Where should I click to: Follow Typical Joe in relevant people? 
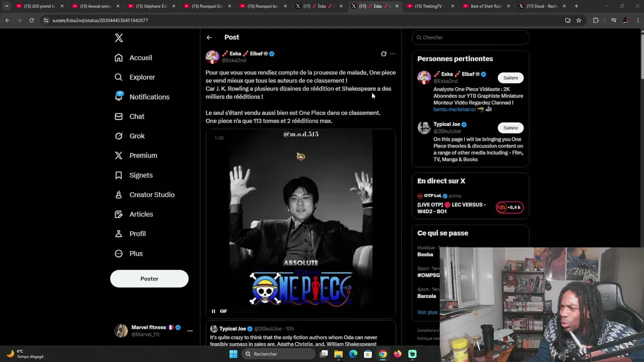tap(510, 128)
